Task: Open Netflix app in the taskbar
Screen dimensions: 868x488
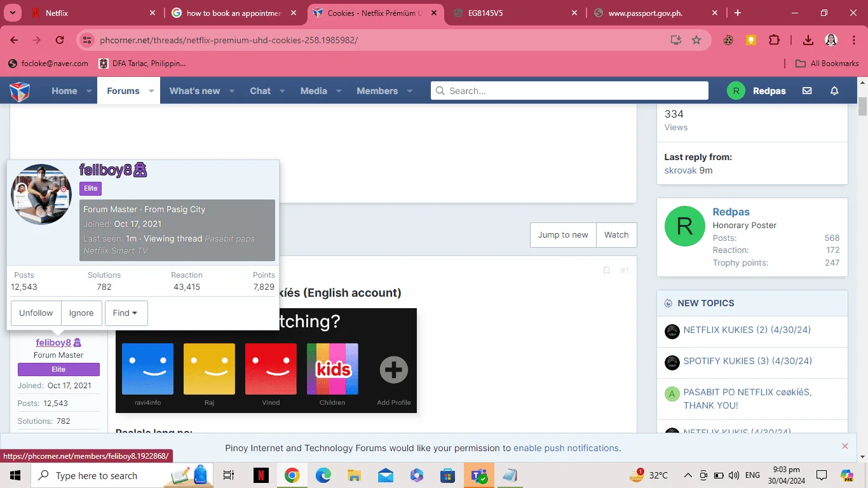Action: tap(261, 475)
